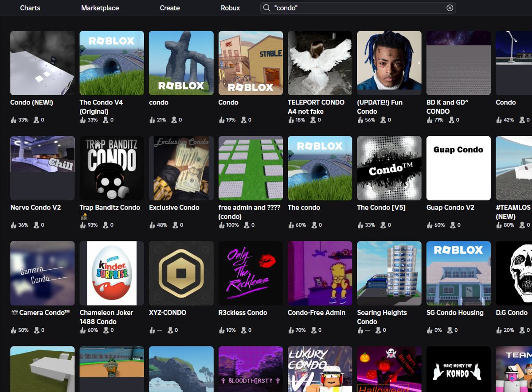Open the (UPDATE!!) Fun Condo thumbnail
Image resolution: width=532 pixels, height=392 pixels.
[x=389, y=63]
